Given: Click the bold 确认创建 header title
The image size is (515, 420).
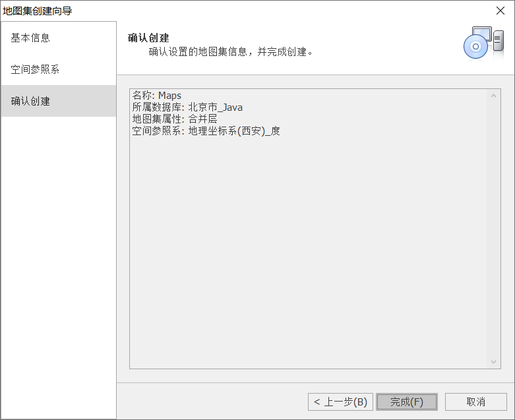Looking at the screenshot, I should [x=148, y=38].
